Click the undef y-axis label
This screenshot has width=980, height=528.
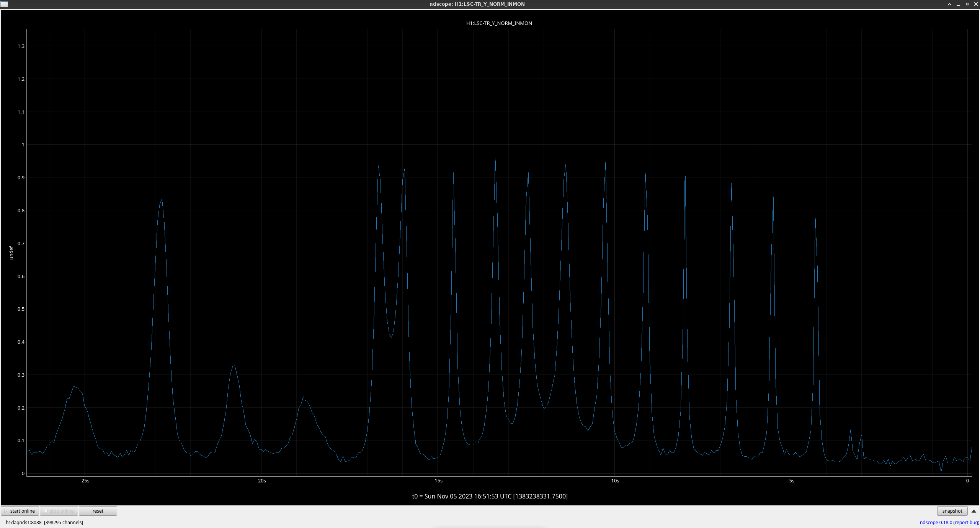tap(11, 253)
